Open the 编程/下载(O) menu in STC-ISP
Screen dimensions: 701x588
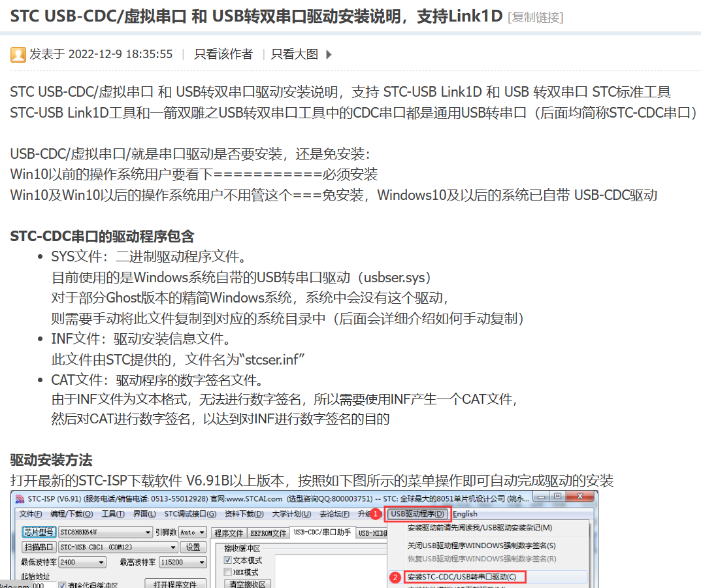[71, 514]
